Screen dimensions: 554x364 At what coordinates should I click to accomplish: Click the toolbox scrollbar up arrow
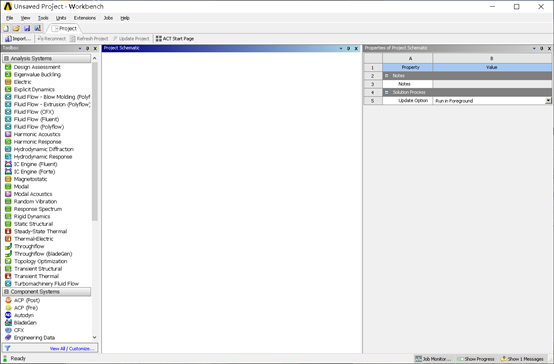pyautogui.click(x=94, y=58)
